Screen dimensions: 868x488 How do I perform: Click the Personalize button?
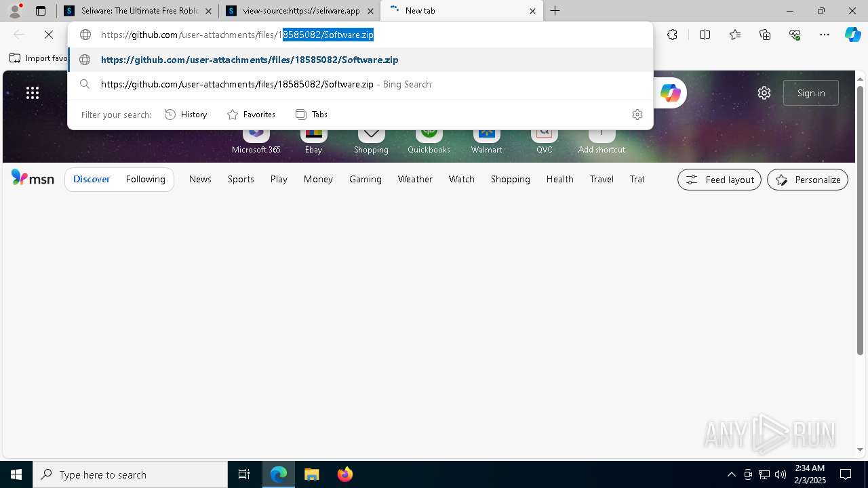(x=808, y=180)
